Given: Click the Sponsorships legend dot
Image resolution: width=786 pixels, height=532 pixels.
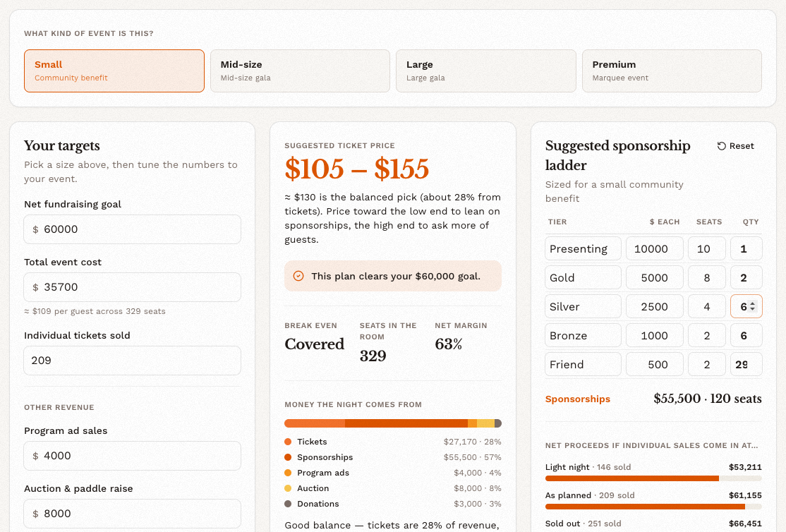Looking at the screenshot, I should (288, 457).
